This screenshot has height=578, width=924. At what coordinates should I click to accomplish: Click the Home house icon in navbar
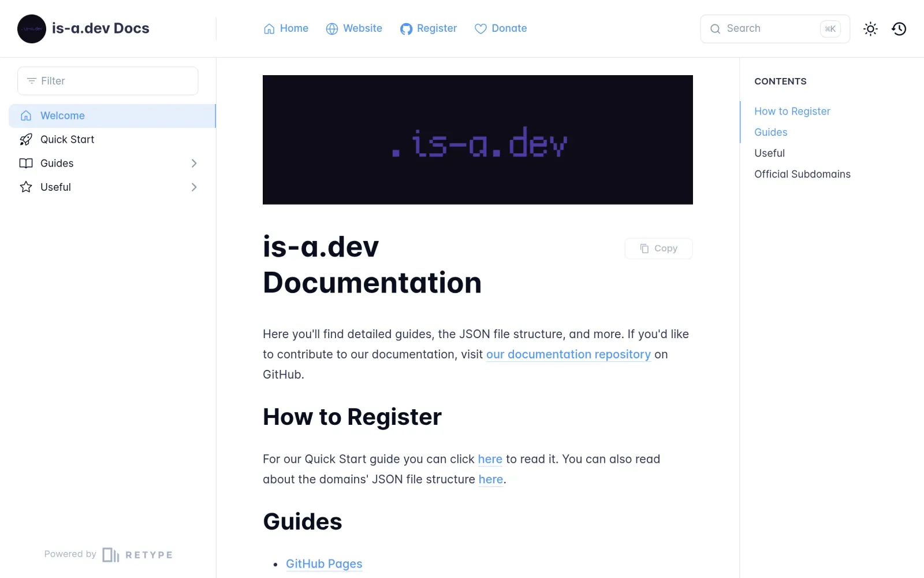point(269,29)
